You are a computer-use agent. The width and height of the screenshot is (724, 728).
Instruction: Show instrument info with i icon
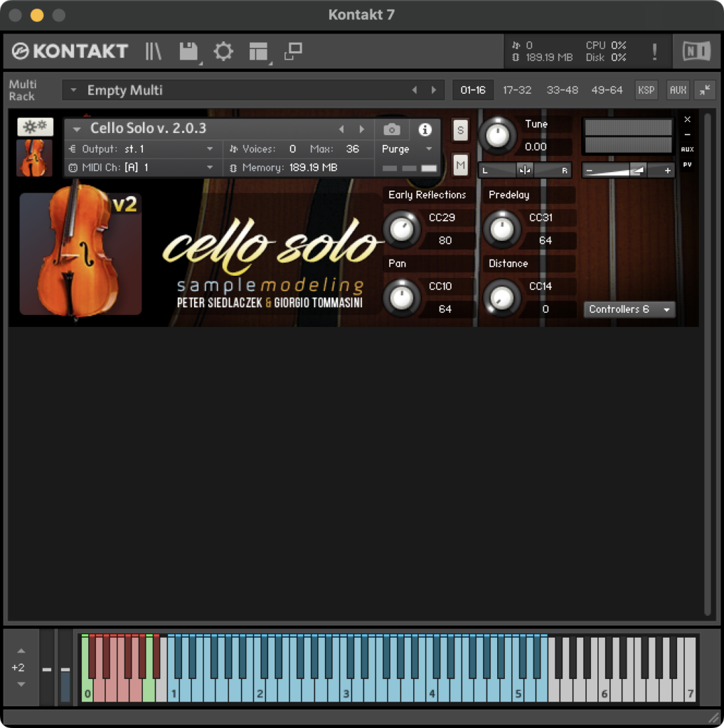point(425,129)
